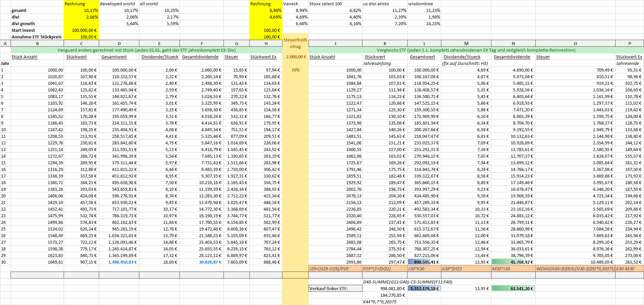Click the WENN formula text cell
The image size is (644, 305).
[x=575, y=269]
